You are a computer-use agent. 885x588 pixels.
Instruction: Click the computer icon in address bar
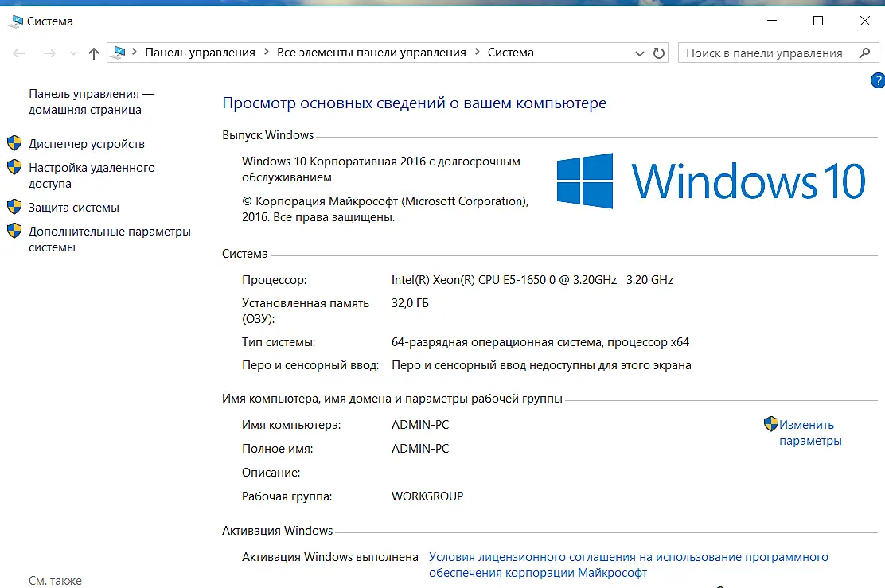click(119, 53)
